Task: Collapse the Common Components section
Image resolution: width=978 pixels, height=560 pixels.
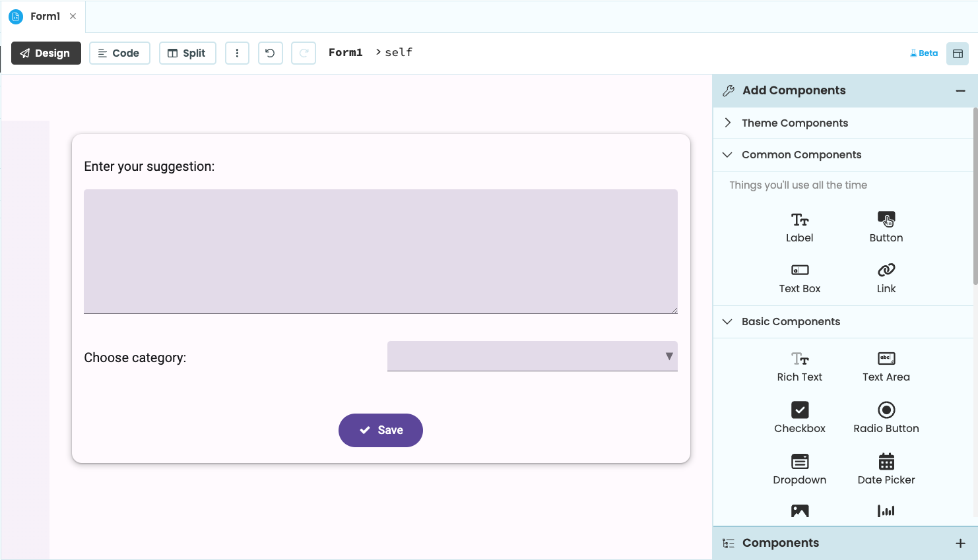Action: [x=727, y=154]
